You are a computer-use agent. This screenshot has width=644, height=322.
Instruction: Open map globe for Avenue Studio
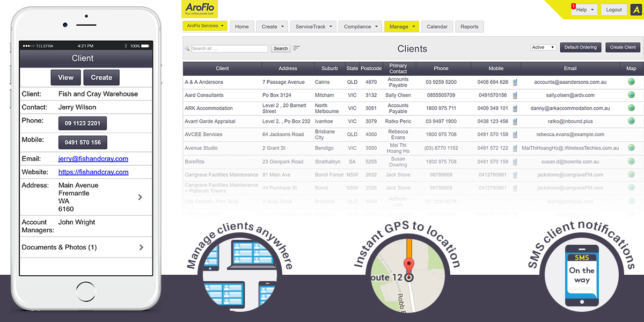coord(631,148)
